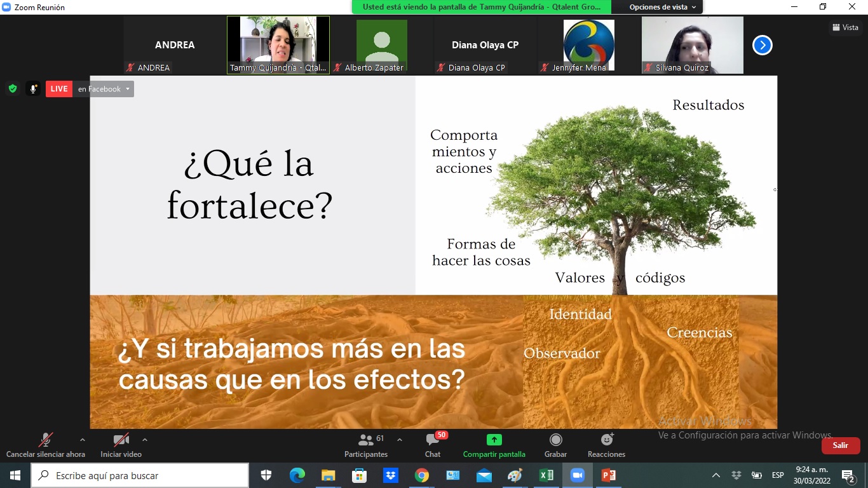868x488 pixels.
Task: Click green encryption shield icon
Action: click(13, 89)
